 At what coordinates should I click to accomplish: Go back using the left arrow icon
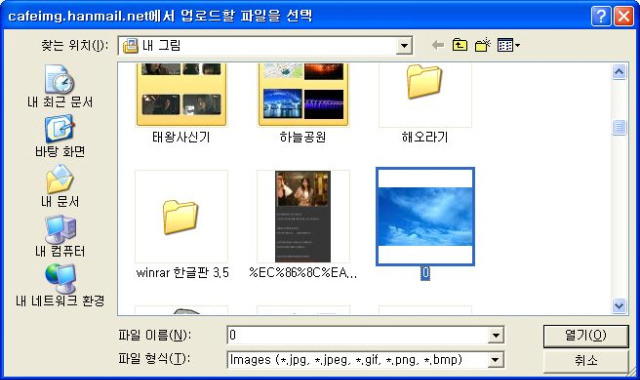click(x=438, y=45)
